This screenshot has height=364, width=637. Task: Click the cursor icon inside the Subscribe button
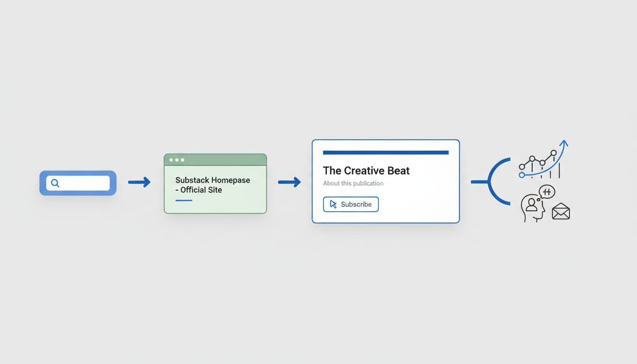click(333, 204)
